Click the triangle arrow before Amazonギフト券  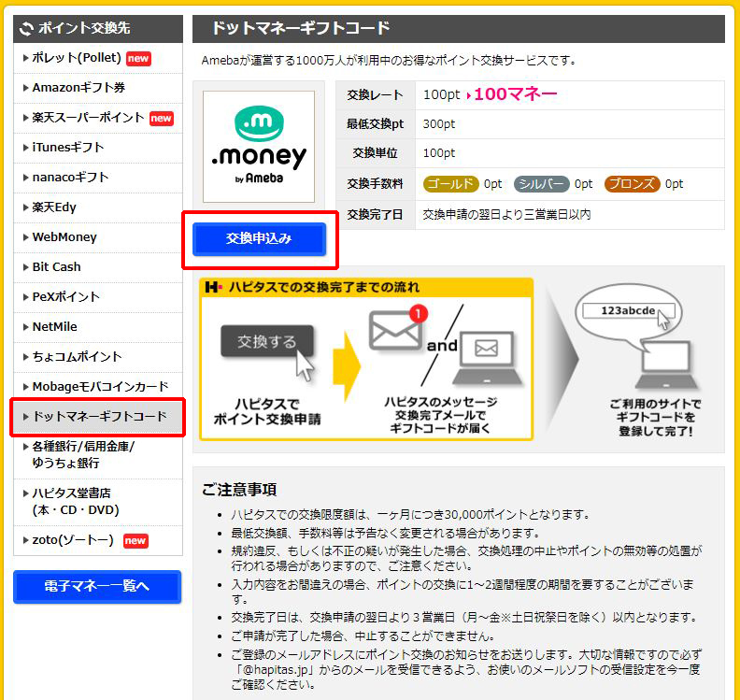click(x=26, y=88)
